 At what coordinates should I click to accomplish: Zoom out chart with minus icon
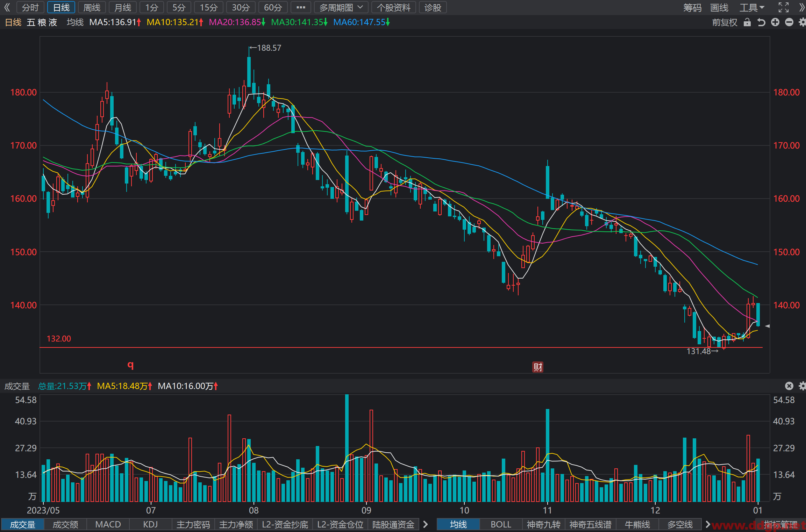pyautogui.click(x=789, y=22)
